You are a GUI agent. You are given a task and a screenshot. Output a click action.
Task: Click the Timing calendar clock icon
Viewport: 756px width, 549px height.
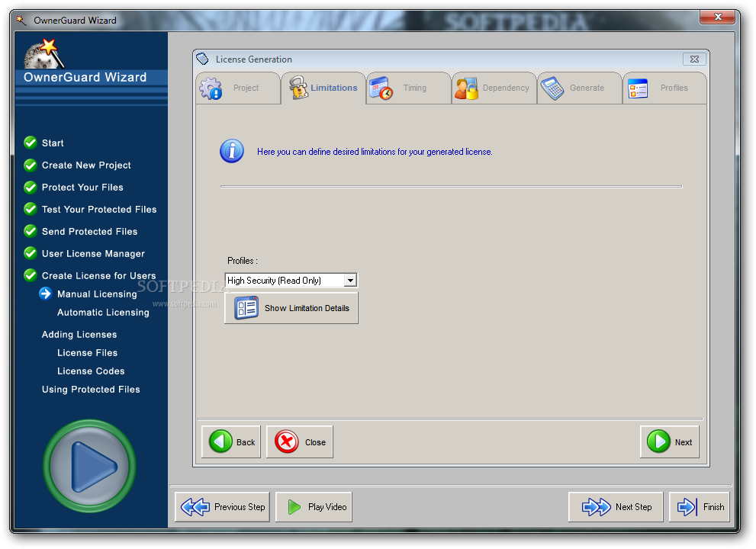click(381, 88)
